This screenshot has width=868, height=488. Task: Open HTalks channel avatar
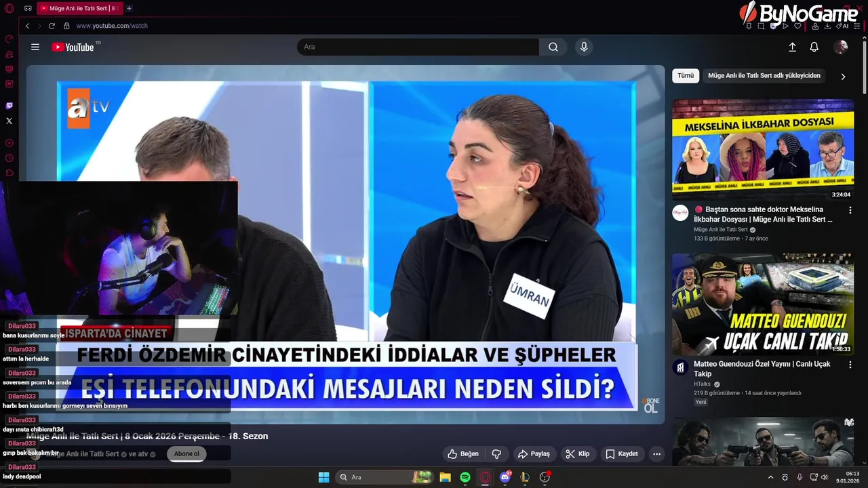680,367
